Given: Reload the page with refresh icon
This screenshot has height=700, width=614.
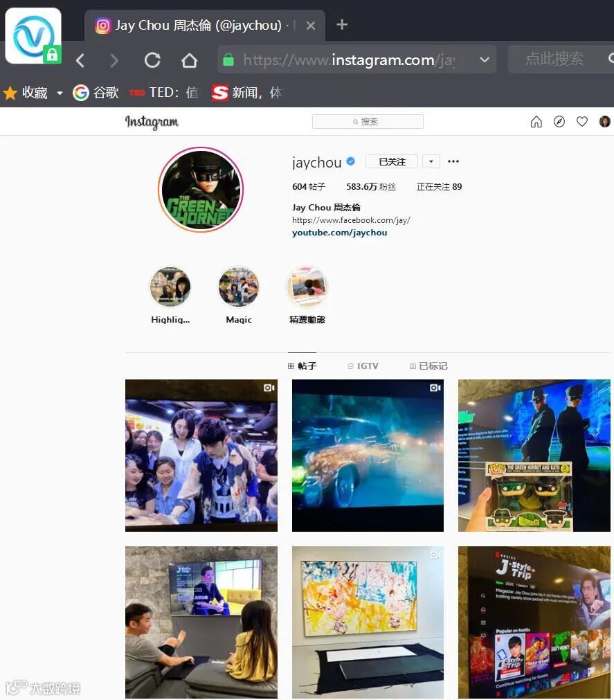Looking at the screenshot, I should pos(152,60).
